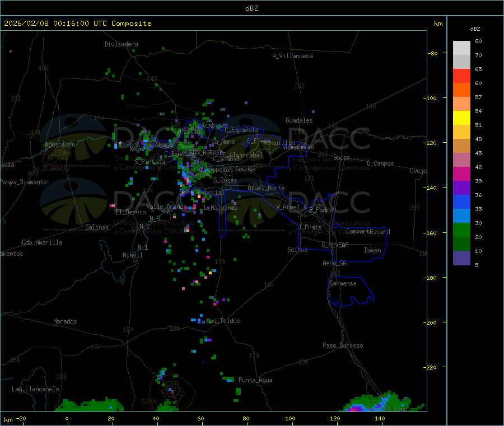Click the Salinas location label
Screen dimensions: 504x426
[97, 227]
